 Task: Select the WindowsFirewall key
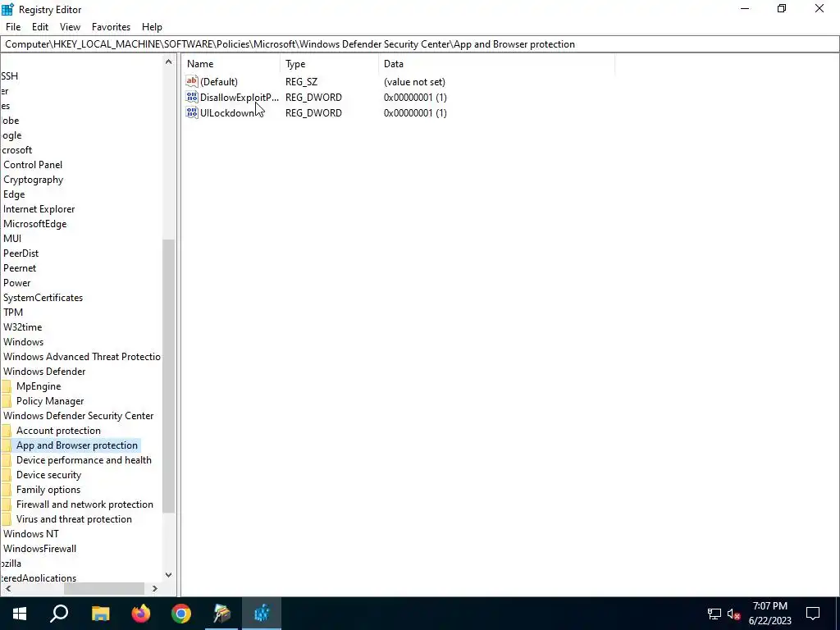click(39, 549)
